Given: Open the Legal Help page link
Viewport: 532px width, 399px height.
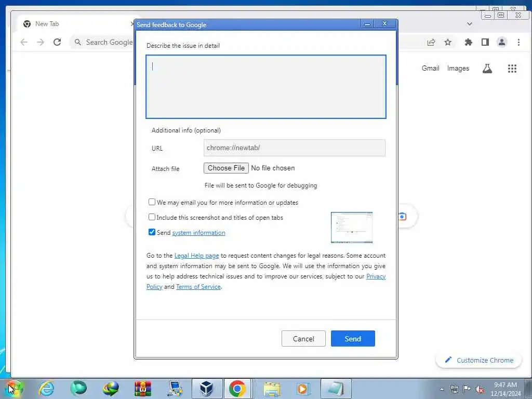Looking at the screenshot, I should 196,256.
